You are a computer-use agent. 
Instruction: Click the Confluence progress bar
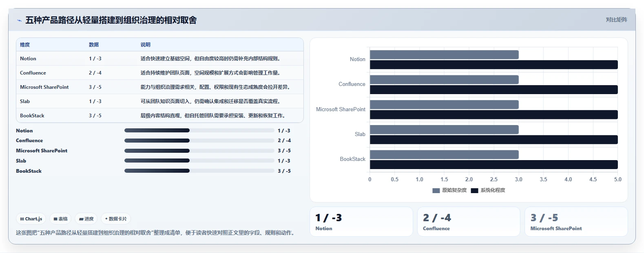pos(199,141)
